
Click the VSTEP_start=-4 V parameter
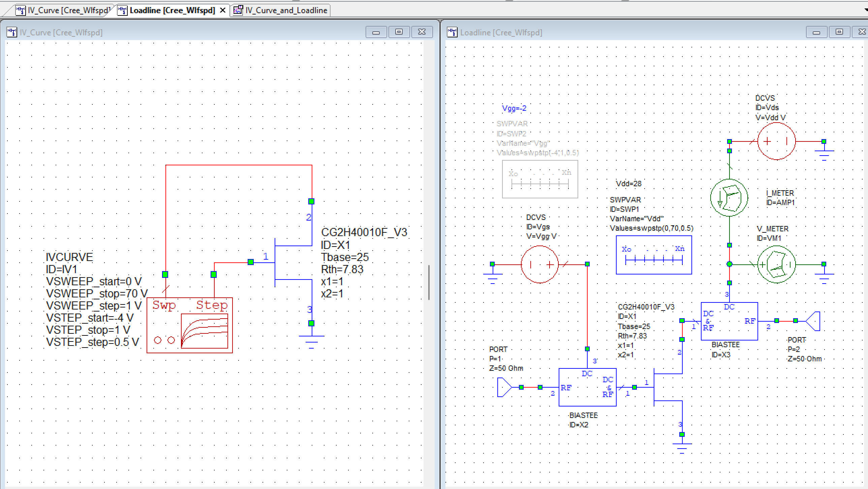90,318
